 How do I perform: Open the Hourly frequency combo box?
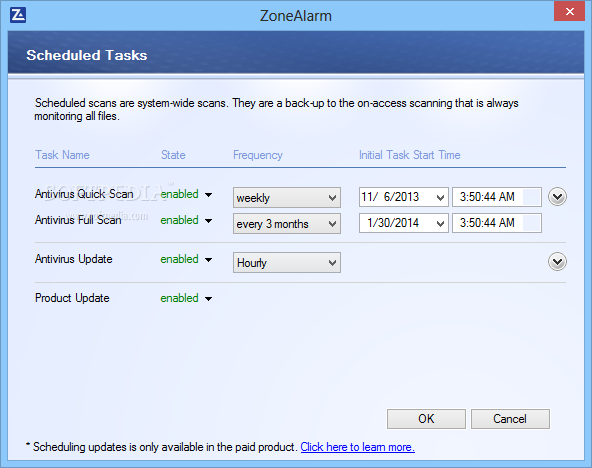pos(287,262)
